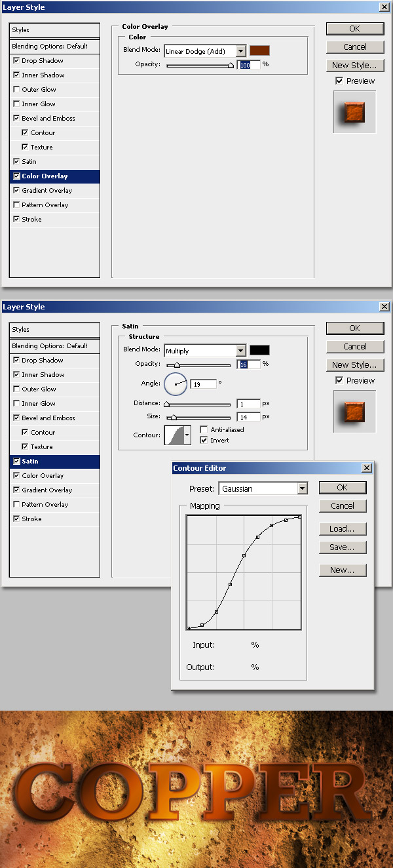Toggle Inner Glow checkbox in Color Overlay dialog
The width and height of the screenshot is (393, 868).
pyautogui.click(x=16, y=104)
